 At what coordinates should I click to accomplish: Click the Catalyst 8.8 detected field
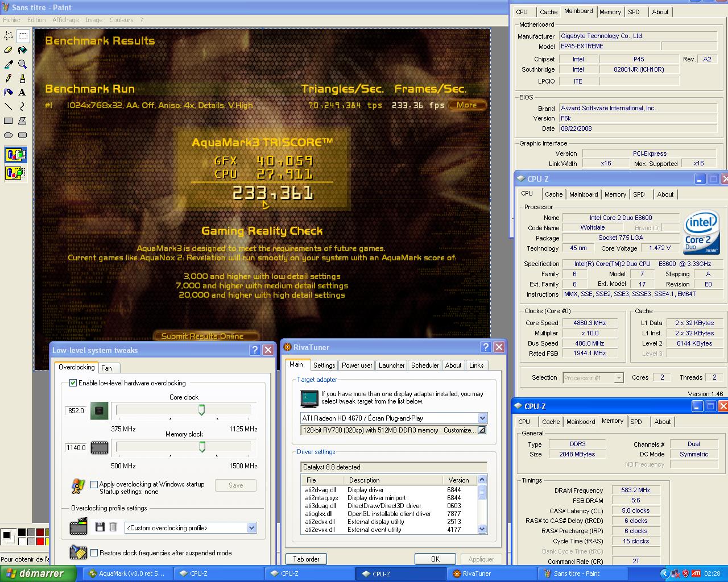pos(394,467)
